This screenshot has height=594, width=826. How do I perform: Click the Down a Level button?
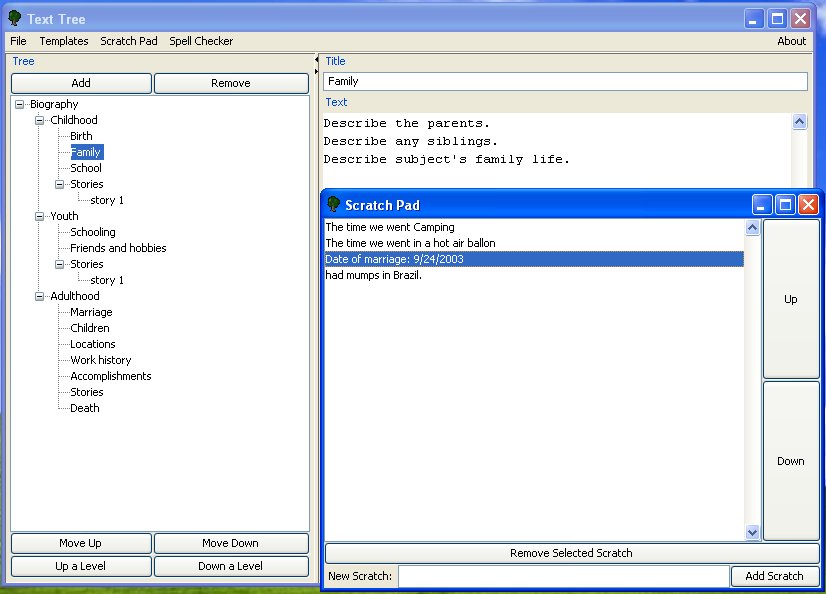tap(231, 566)
